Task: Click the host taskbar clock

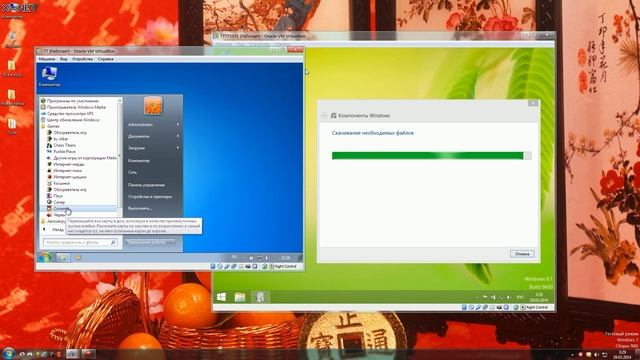Action: click(x=622, y=354)
